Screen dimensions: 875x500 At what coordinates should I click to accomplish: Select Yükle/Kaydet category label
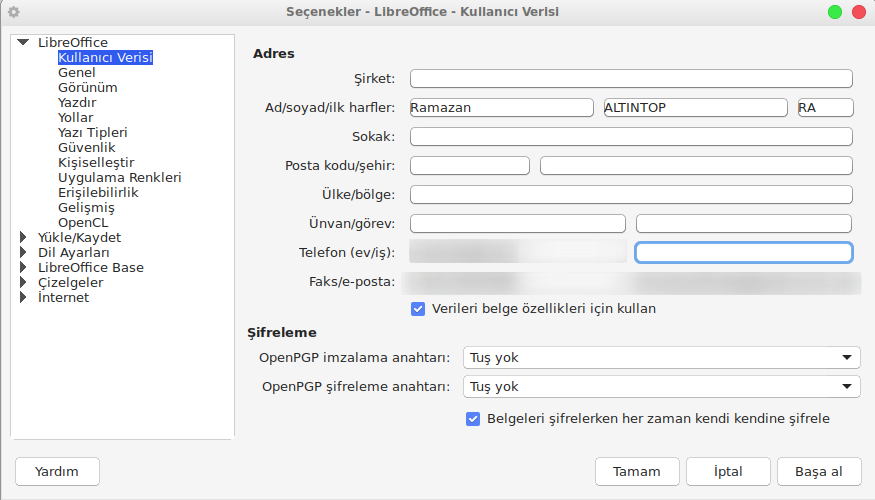point(79,238)
